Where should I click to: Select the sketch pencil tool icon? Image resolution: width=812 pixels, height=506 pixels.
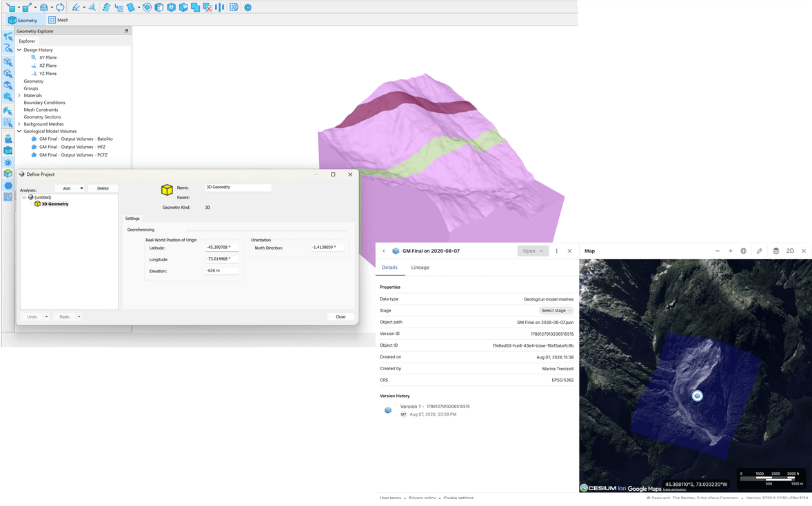point(76,8)
